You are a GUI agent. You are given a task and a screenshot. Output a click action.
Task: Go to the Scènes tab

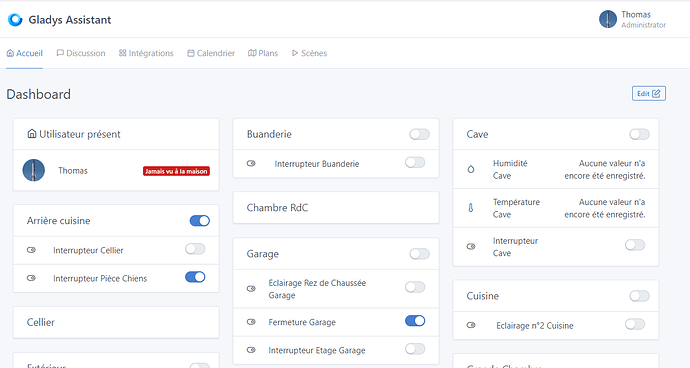click(309, 53)
